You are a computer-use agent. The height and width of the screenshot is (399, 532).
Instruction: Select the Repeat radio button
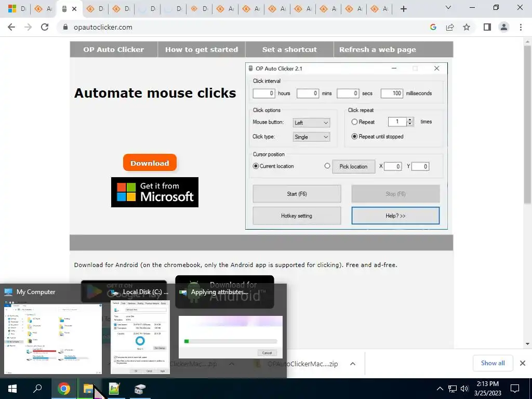pos(354,122)
